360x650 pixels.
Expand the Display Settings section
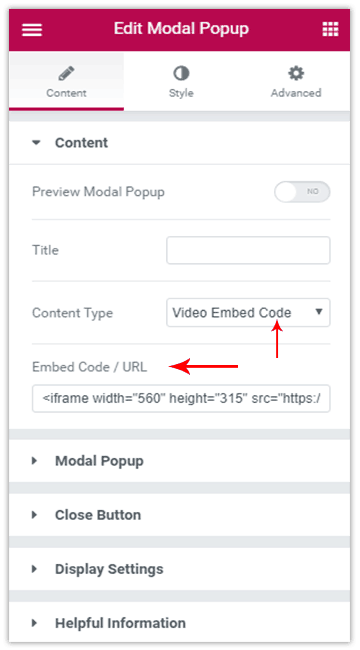[x=179, y=569]
